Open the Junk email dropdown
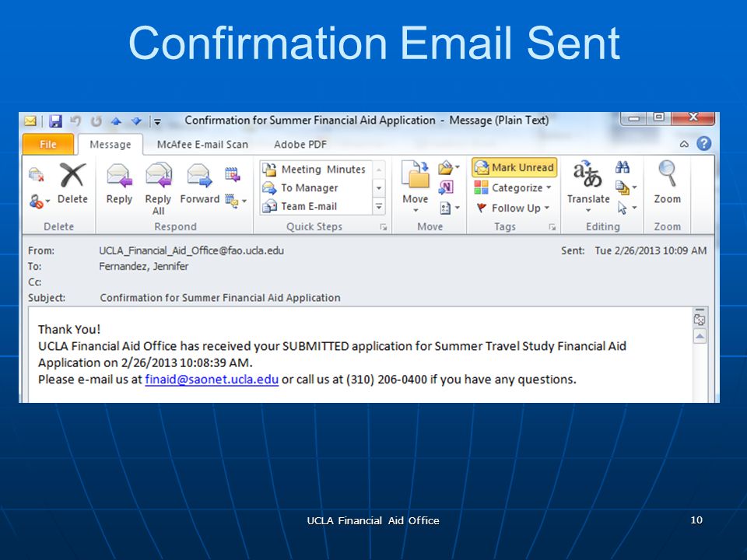747x560 pixels. [x=40, y=201]
